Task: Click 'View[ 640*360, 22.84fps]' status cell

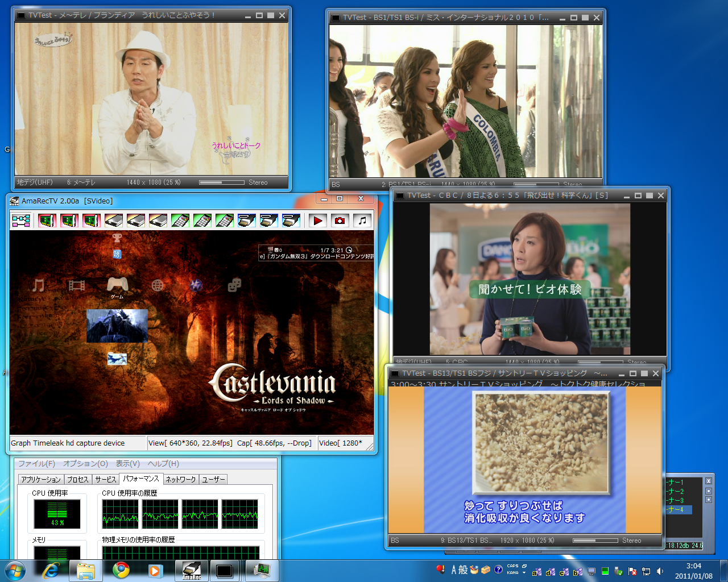Action: 191,443
